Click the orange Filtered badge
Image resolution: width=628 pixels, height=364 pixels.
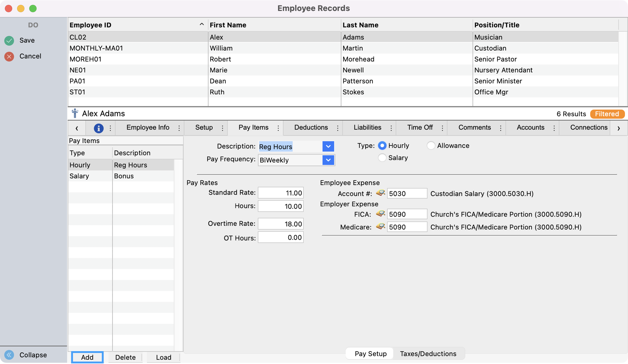tap(607, 114)
